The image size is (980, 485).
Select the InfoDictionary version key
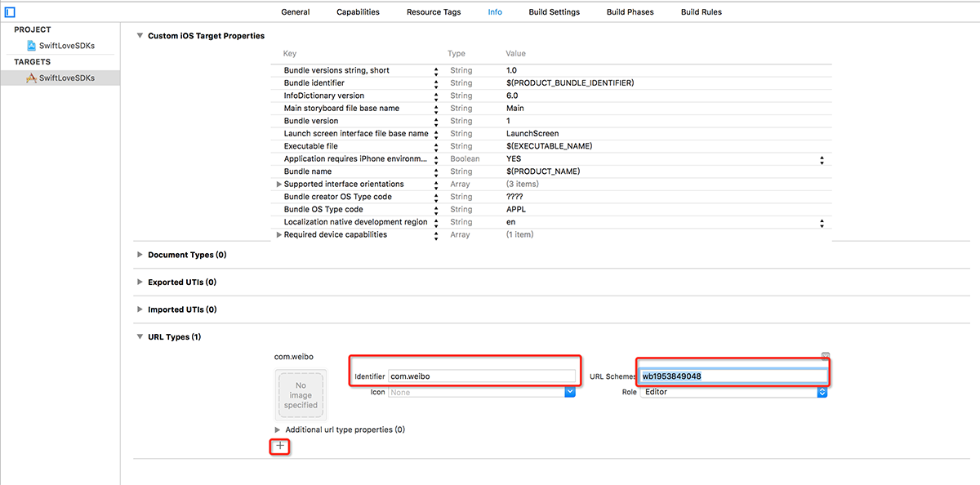click(324, 96)
